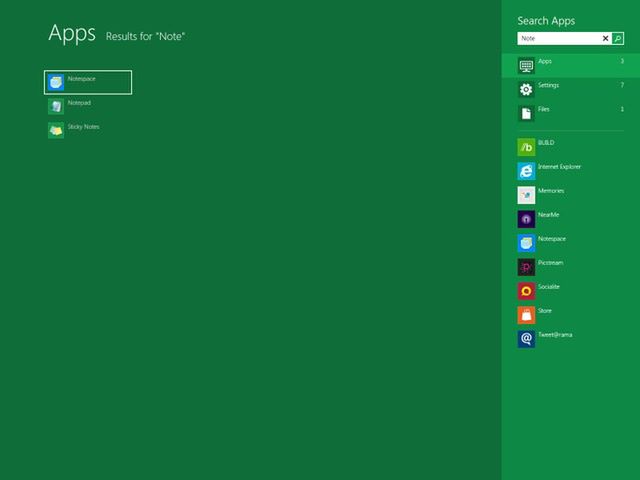The height and width of the screenshot is (480, 640).
Task: Open Notepad icon in search results
Action: (56, 107)
